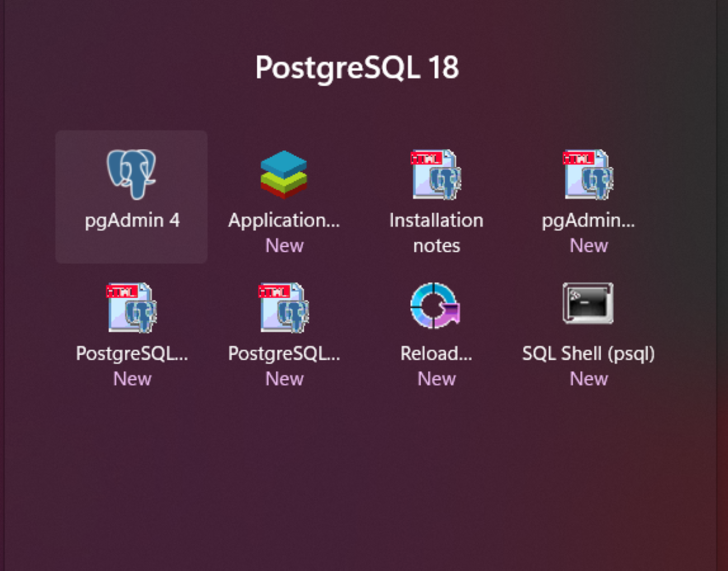Launch Application Stack Builder with stacked layers icon
The image size is (728, 571).
[284, 196]
